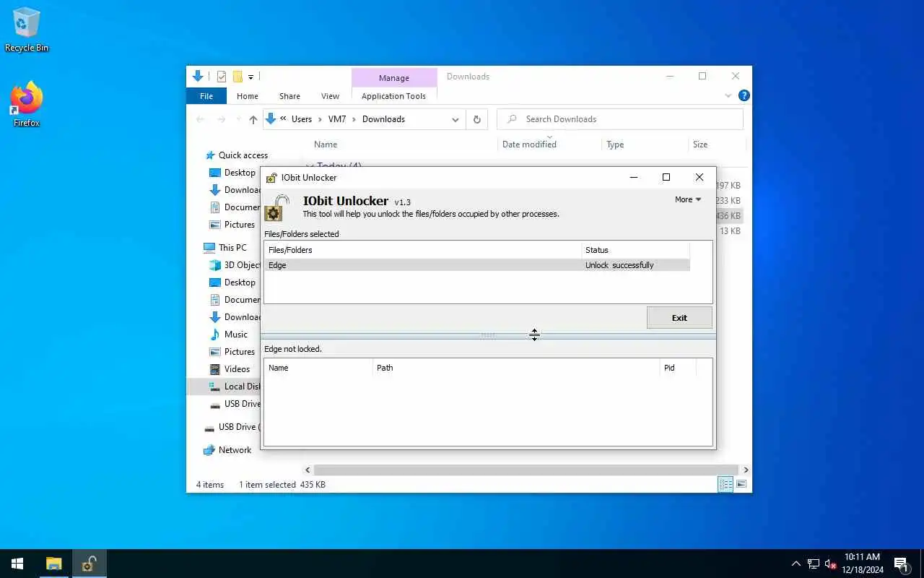924x578 pixels.
Task: Launch Firefox from the desktop shortcut
Action: point(27,105)
